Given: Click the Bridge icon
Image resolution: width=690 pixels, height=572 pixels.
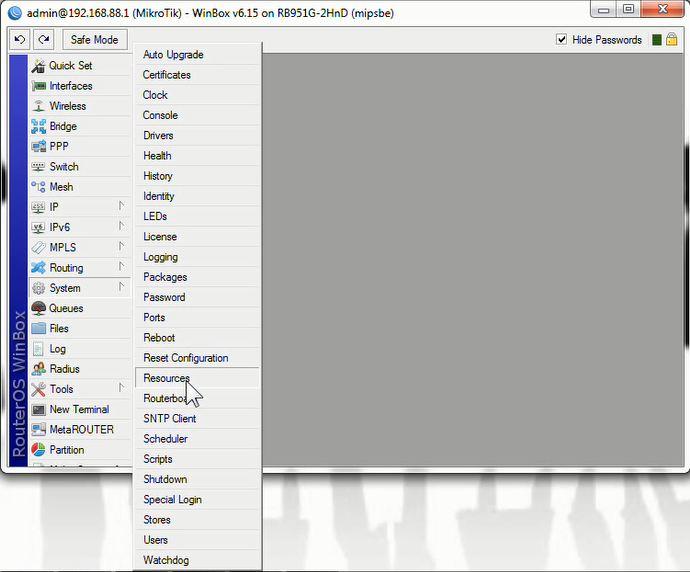Looking at the screenshot, I should pyautogui.click(x=38, y=126).
